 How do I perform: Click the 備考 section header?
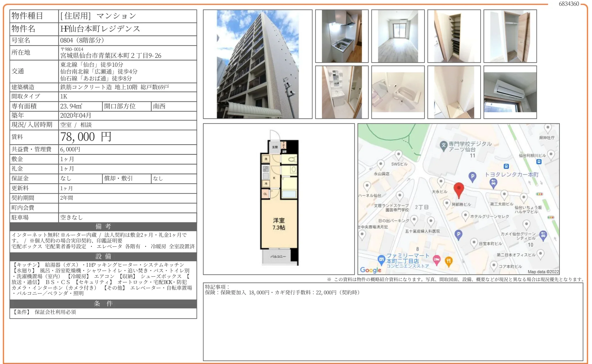pyautogui.click(x=103, y=227)
